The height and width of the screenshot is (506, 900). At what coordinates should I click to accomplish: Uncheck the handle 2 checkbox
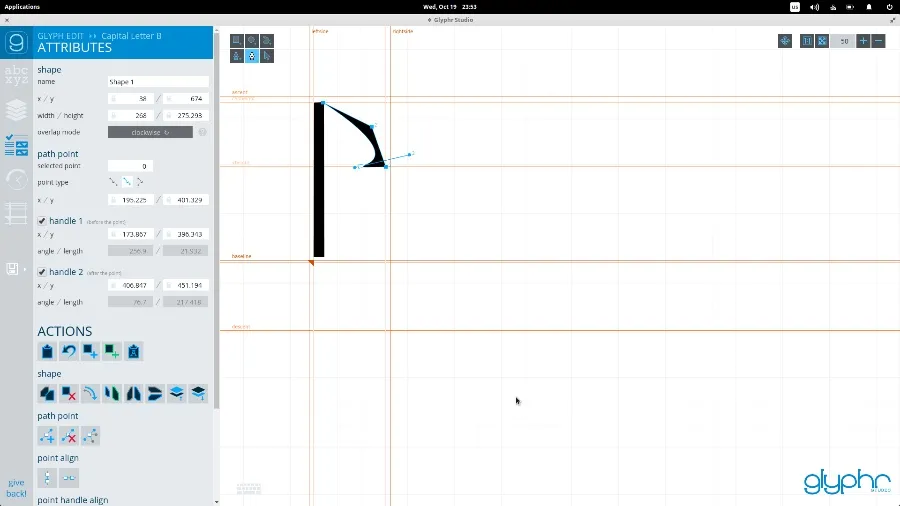coord(42,272)
